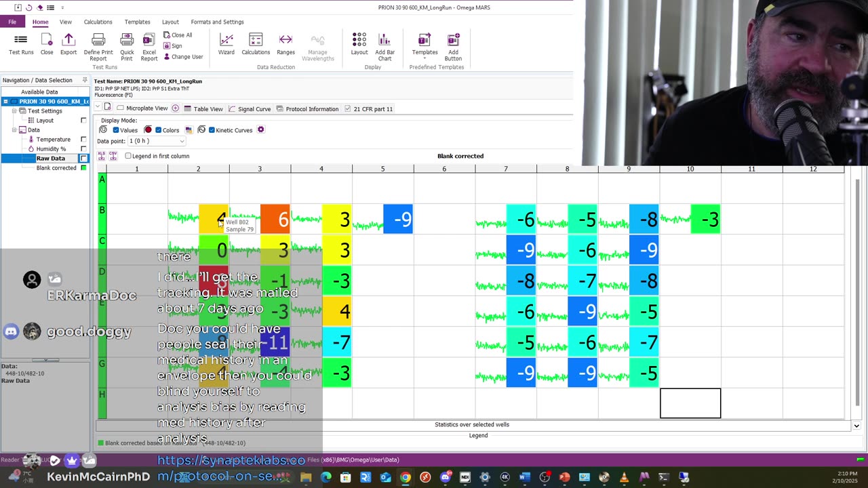The width and height of the screenshot is (868, 488).
Task: Open the Data point dropdown
Action: (x=157, y=141)
